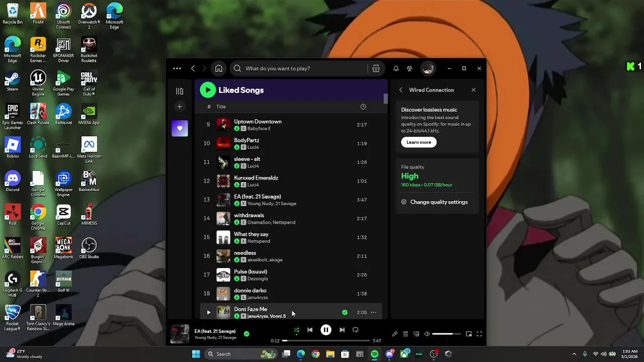Open Wallpaper Engine desktop shortcut
This screenshot has height=362, width=644.
pyautogui.click(x=63, y=184)
